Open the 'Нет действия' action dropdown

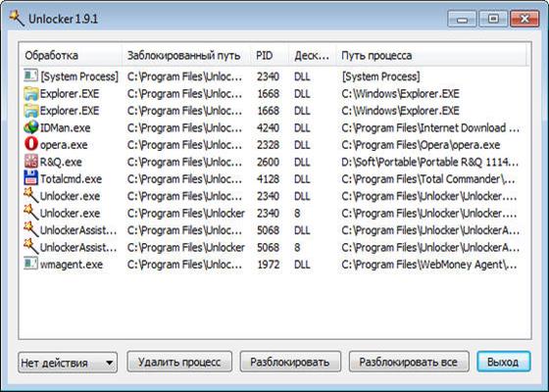coord(68,363)
